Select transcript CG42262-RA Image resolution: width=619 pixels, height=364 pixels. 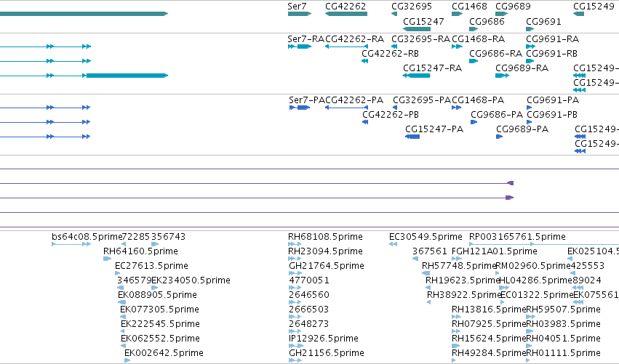(x=354, y=39)
